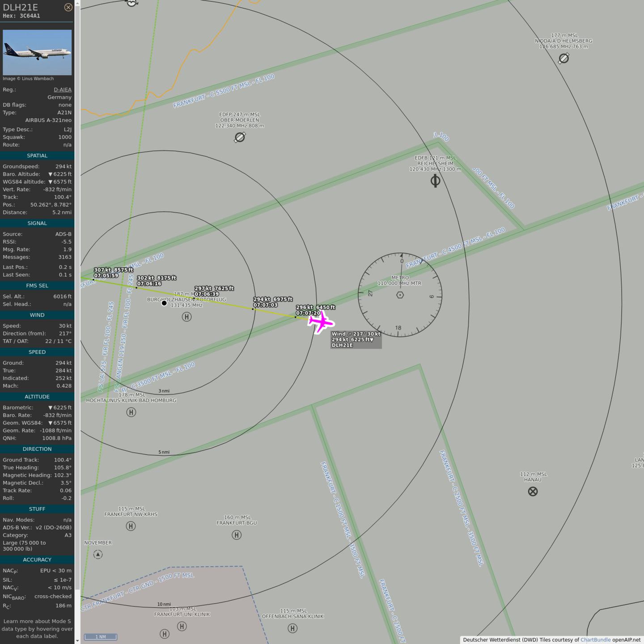
Task: Click the 07:06:16 track point marker
Action: point(136,288)
